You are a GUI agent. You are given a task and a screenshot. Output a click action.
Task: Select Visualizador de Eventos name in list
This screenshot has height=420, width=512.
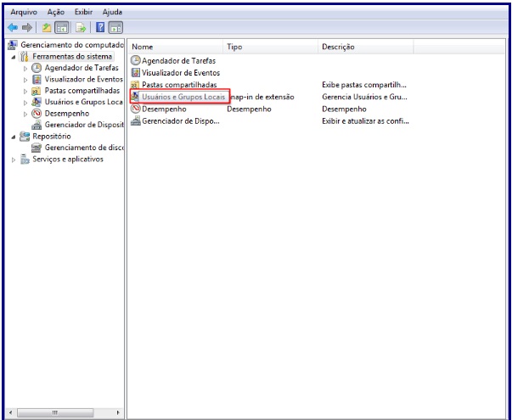pos(181,73)
